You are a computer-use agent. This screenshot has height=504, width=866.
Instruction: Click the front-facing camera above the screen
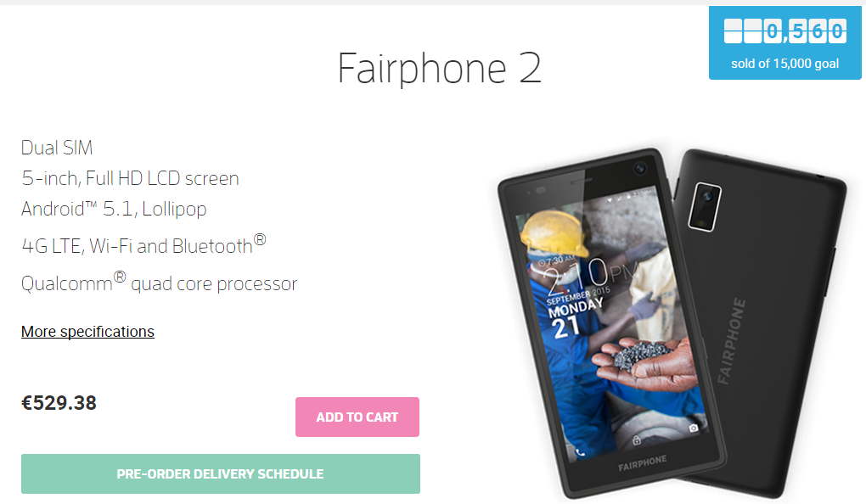pos(640,168)
